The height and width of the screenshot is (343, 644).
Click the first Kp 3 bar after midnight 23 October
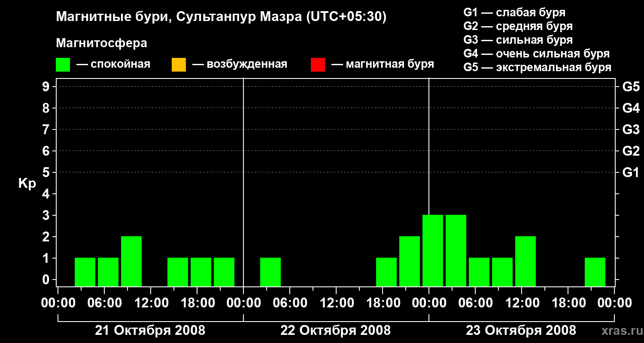pos(433,250)
